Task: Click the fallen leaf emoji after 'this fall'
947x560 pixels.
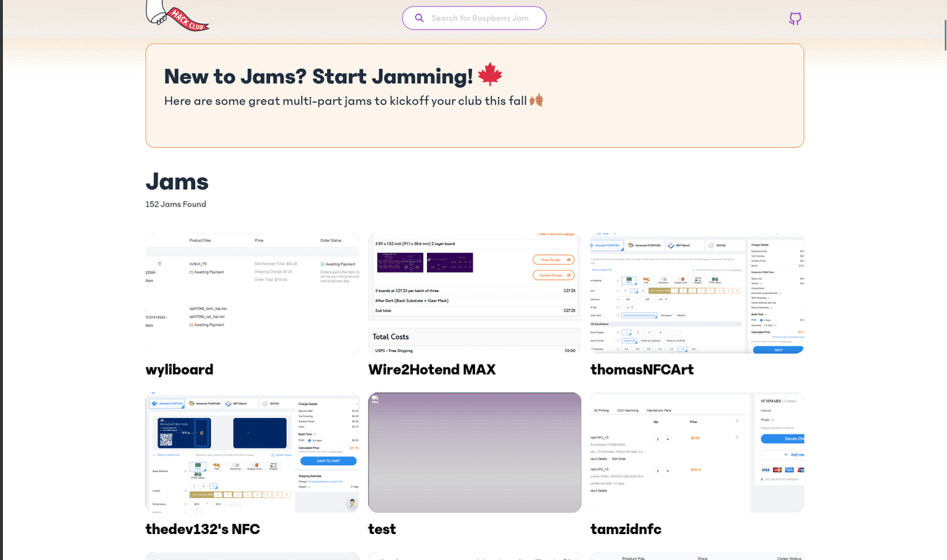Action: (x=536, y=100)
